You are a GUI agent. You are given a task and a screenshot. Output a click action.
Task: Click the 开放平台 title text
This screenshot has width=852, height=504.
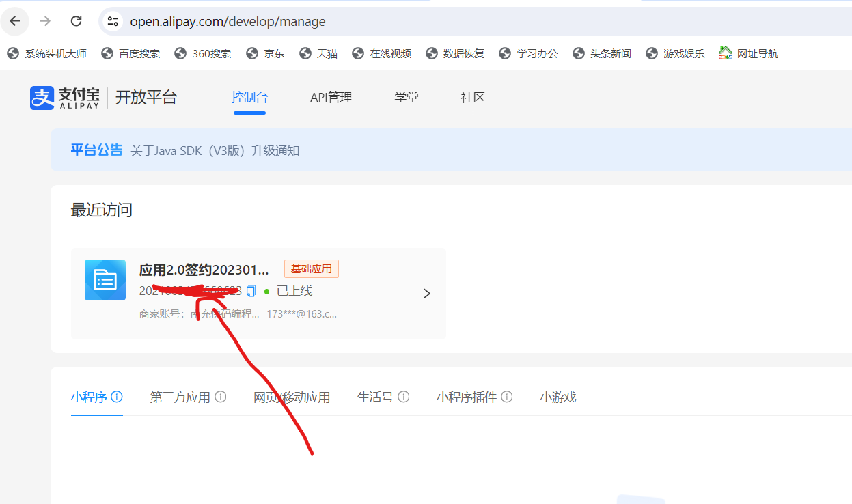pos(146,98)
